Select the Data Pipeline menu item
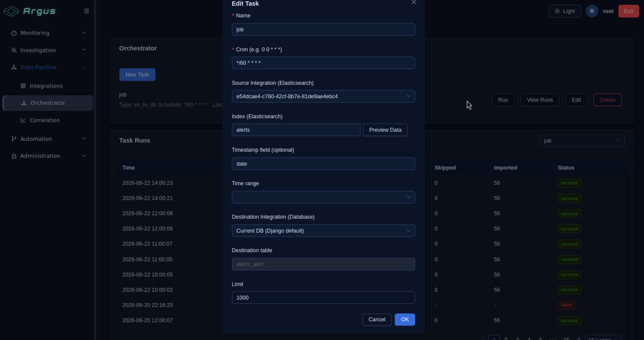Viewport: 644px width, 340px height. (48, 67)
